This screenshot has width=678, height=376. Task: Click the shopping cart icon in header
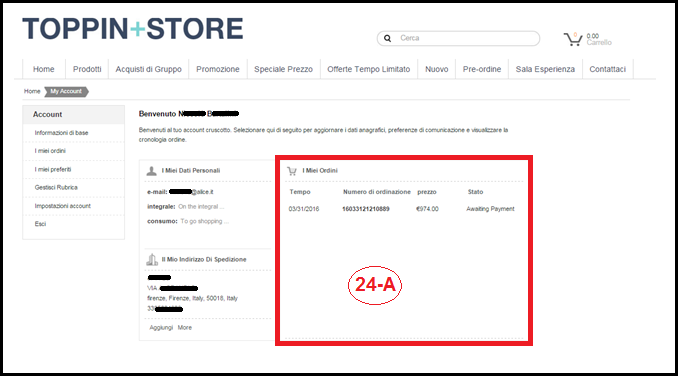(x=573, y=39)
